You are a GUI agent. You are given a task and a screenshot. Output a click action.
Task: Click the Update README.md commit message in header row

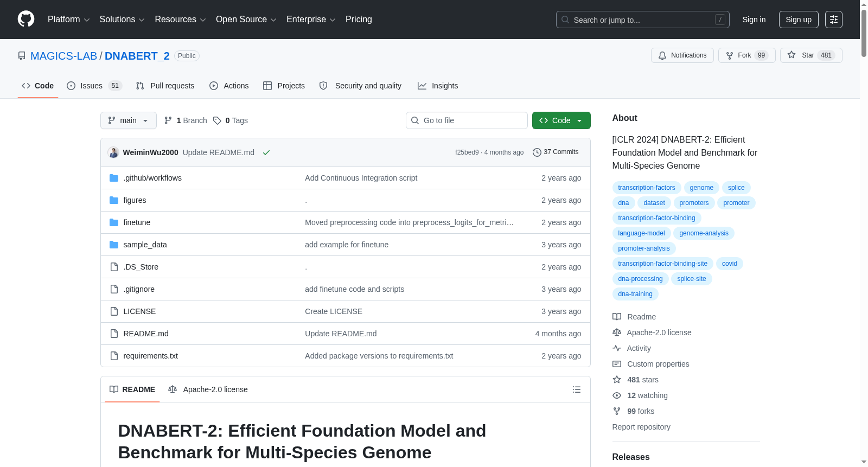pyautogui.click(x=219, y=152)
